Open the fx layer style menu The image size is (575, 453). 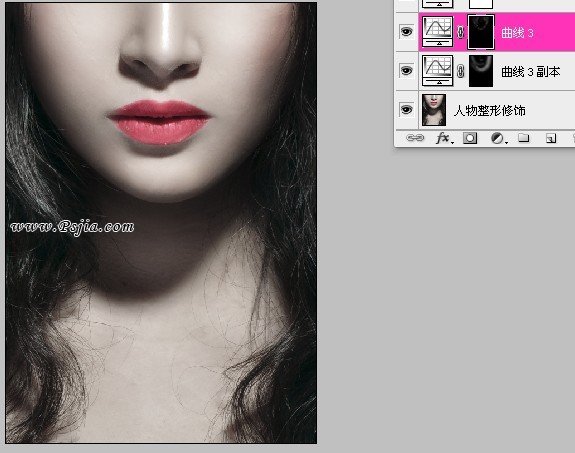pyautogui.click(x=443, y=138)
